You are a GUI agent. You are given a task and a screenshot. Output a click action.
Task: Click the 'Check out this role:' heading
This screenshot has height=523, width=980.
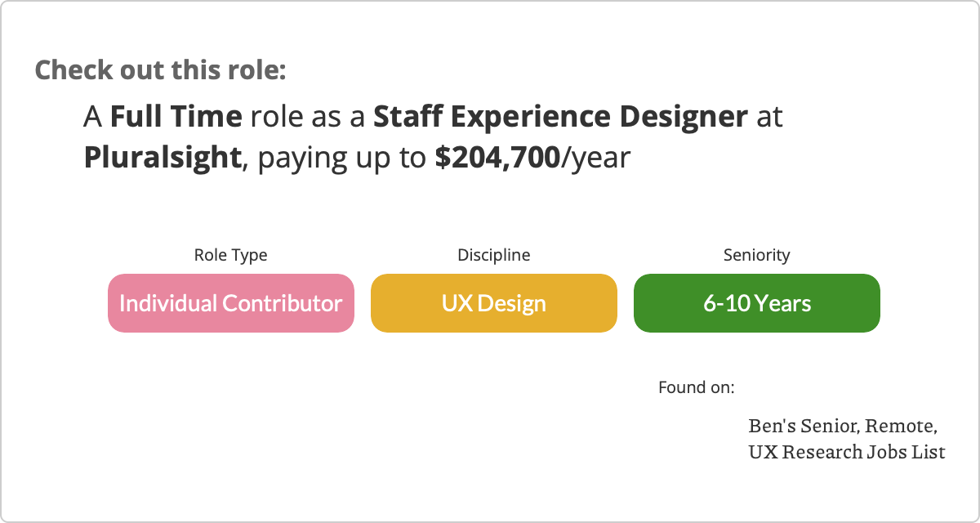pos(160,69)
